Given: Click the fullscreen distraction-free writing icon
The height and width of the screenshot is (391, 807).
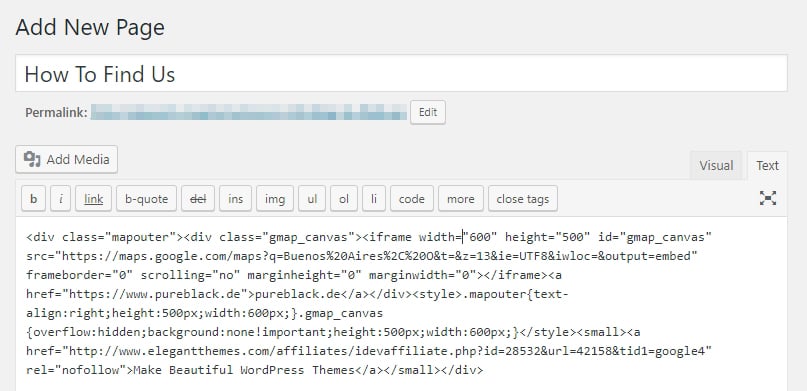Looking at the screenshot, I should [767, 198].
